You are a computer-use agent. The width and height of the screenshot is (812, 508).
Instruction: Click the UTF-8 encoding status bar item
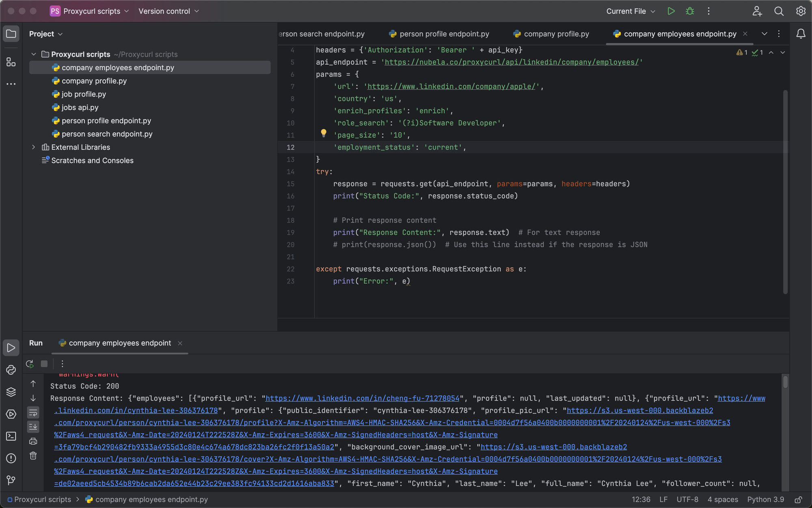pos(687,499)
